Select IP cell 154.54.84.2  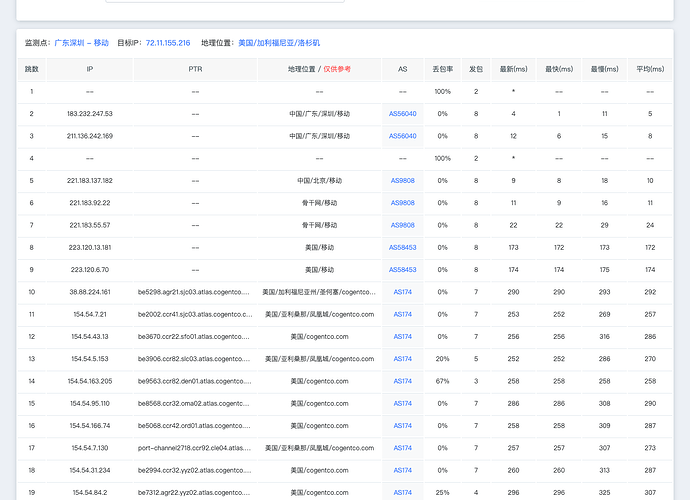pyautogui.click(x=90, y=493)
